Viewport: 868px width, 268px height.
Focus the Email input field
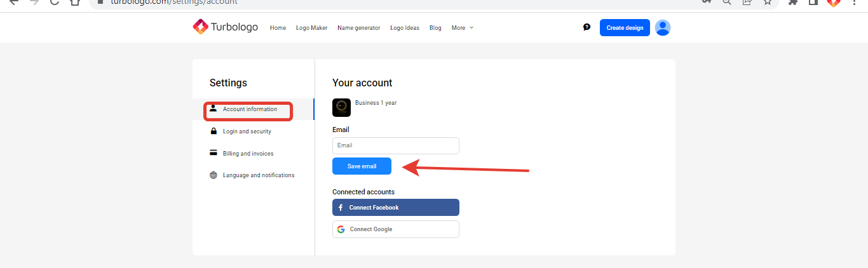[x=395, y=145]
